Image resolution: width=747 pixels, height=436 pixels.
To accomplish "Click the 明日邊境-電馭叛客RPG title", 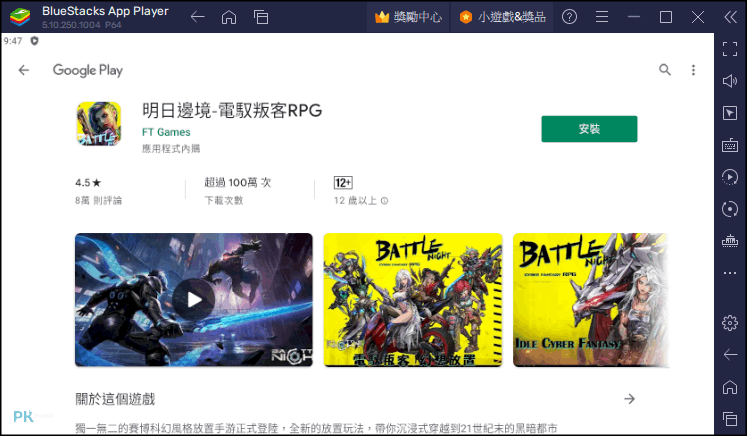I will click(x=232, y=111).
